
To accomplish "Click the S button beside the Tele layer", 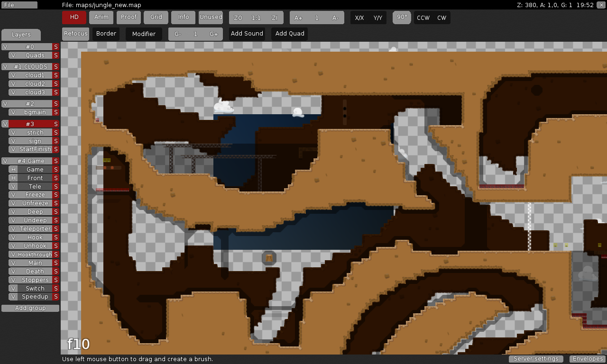I will pos(56,186).
